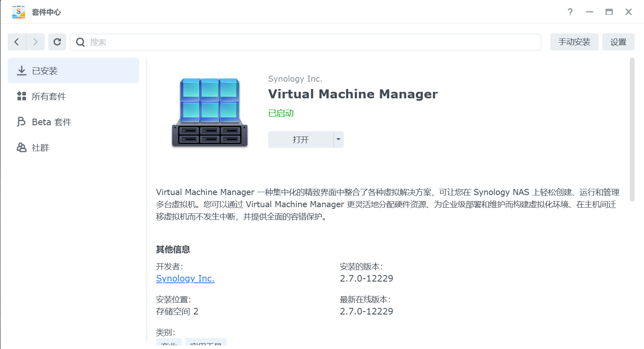Maximize the 套件中心 window

click(x=609, y=12)
